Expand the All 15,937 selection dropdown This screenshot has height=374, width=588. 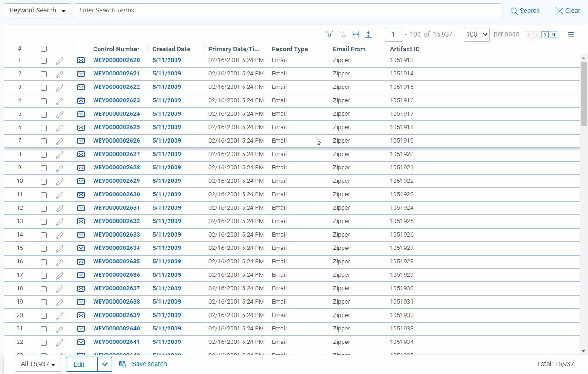tap(38, 364)
